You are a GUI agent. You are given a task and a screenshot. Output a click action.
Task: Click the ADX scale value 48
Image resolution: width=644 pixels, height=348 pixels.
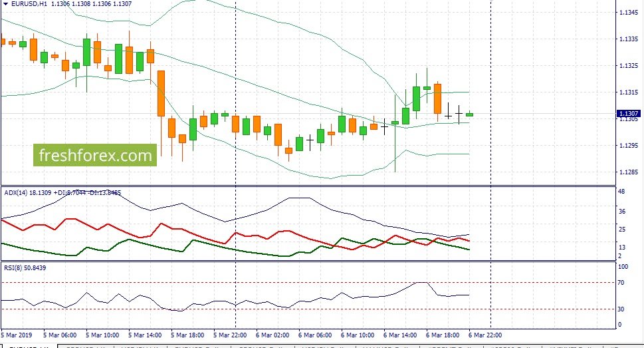tap(622, 192)
